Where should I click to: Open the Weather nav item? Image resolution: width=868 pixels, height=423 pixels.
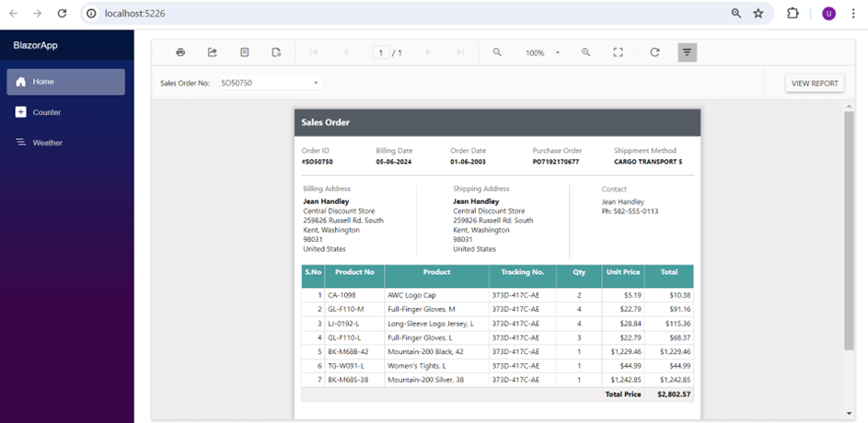pyautogui.click(x=66, y=143)
